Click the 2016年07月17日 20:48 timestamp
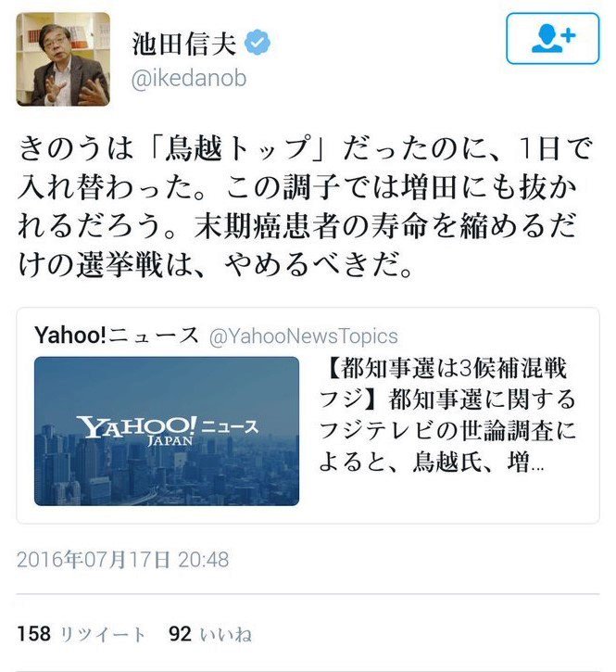This screenshot has width=616, height=672. click(123, 559)
